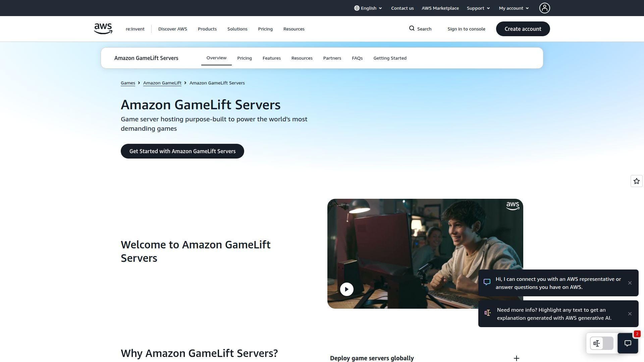
Task: Open the Resources menu in main navigation
Action: click(x=293, y=29)
